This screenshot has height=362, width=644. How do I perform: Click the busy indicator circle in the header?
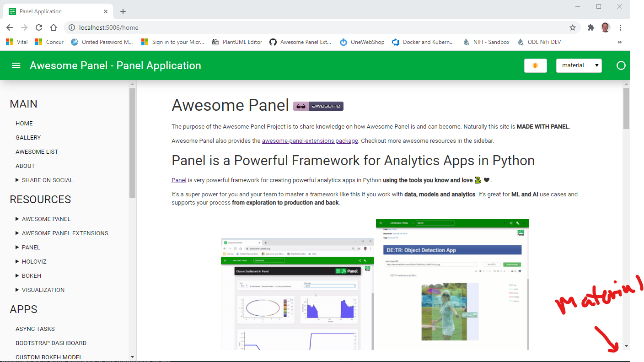pyautogui.click(x=621, y=65)
